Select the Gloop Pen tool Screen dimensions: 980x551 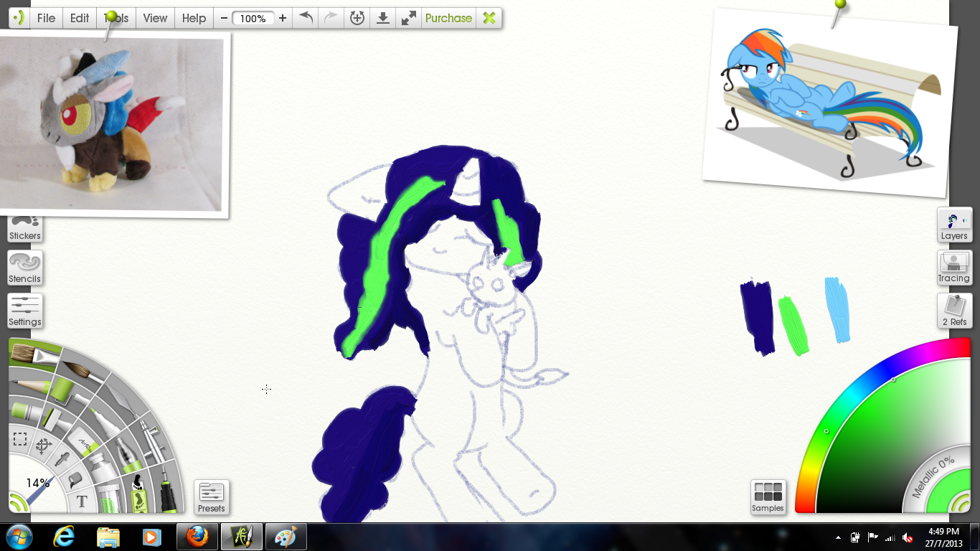point(128,455)
